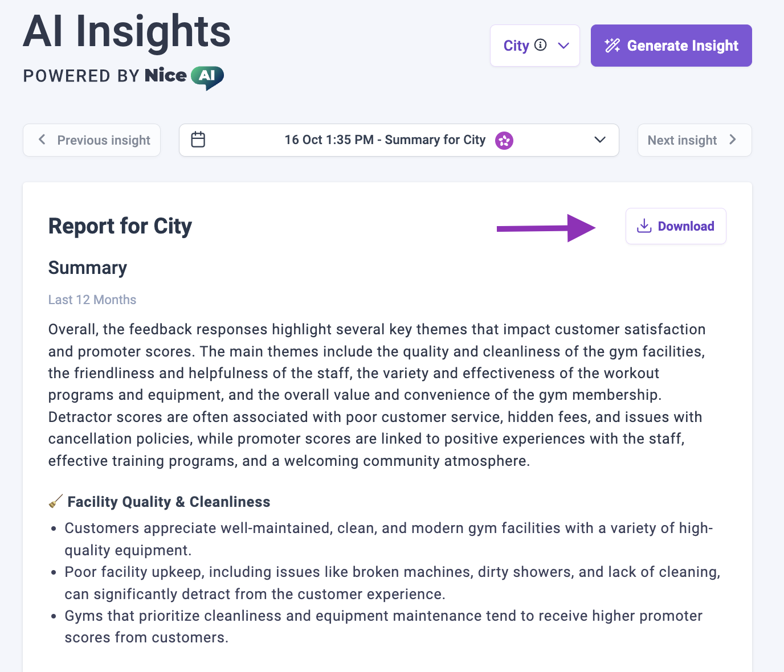Expand the City dropdown chevron
Image resolution: width=784 pixels, height=672 pixels.
pyautogui.click(x=563, y=46)
